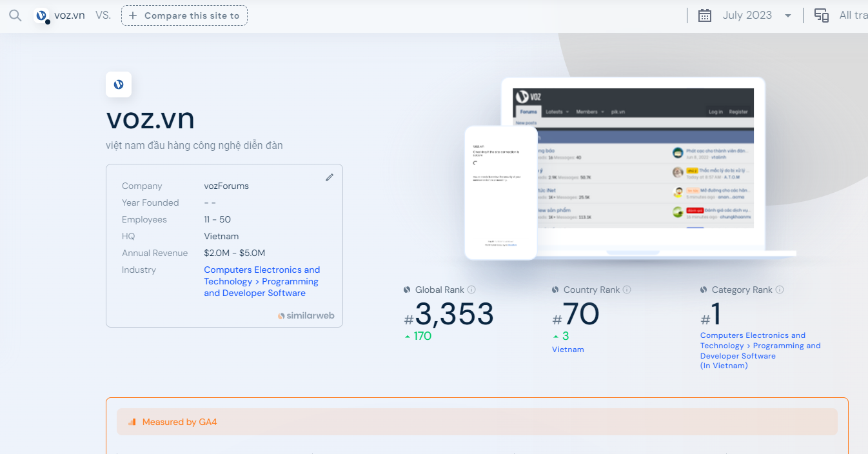Click info icon next to Global Rank

[471, 290]
